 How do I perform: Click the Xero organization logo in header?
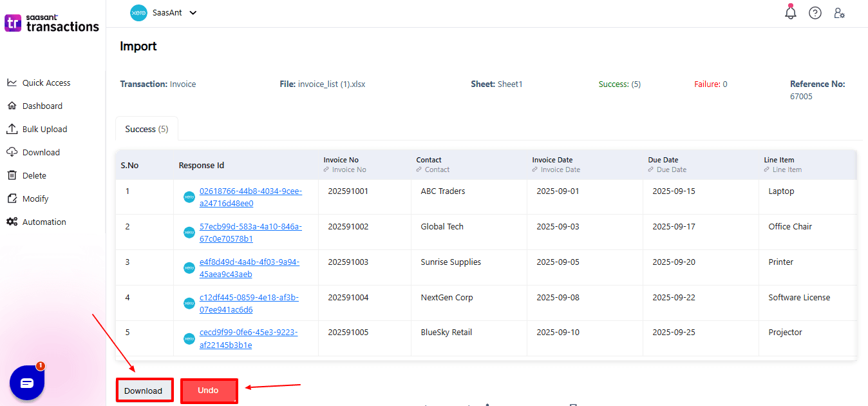pyautogui.click(x=138, y=13)
